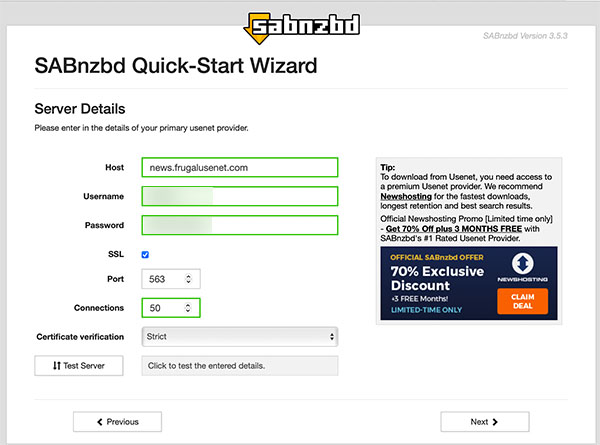
Task: Click the Claim Deal button in ad
Action: [x=523, y=301]
